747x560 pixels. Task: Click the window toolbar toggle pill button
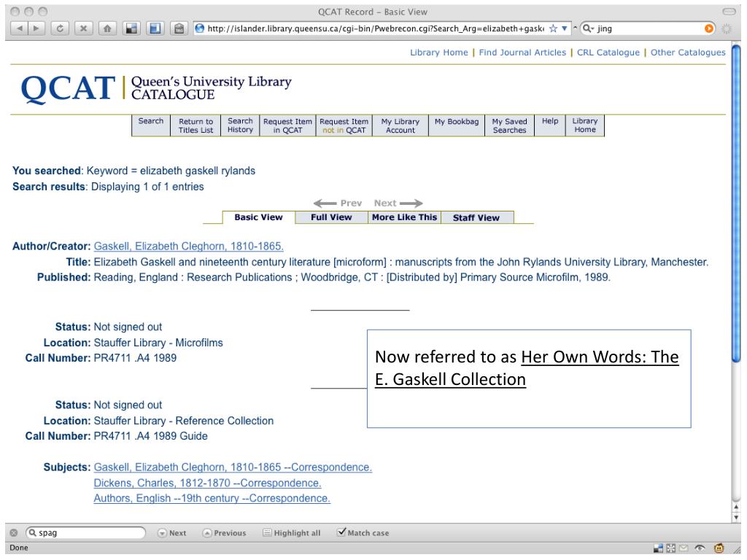pos(729,12)
